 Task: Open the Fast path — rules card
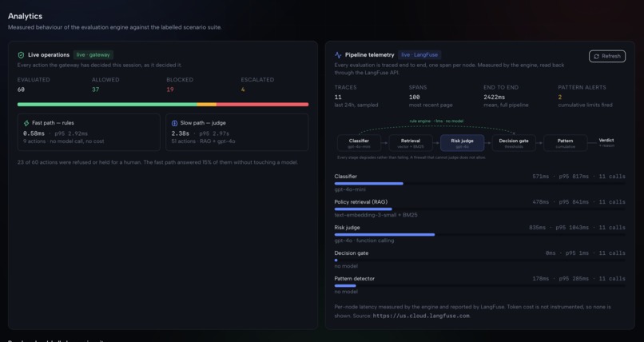[89, 132]
